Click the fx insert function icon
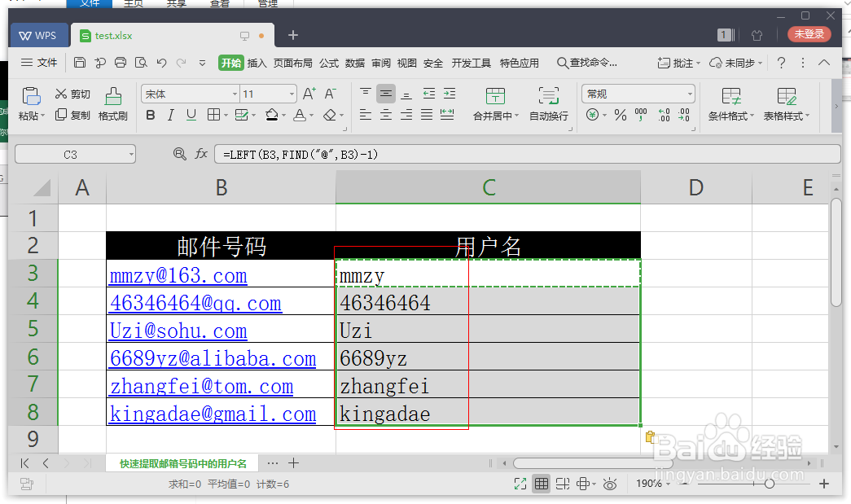Image resolution: width=851 pixels, height=504 pixels. coord(201,154)
